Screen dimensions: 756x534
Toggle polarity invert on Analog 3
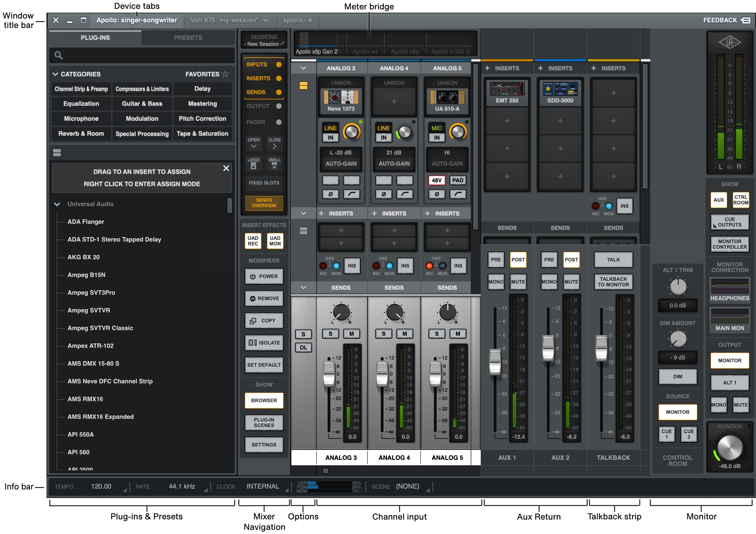(330, 194)
